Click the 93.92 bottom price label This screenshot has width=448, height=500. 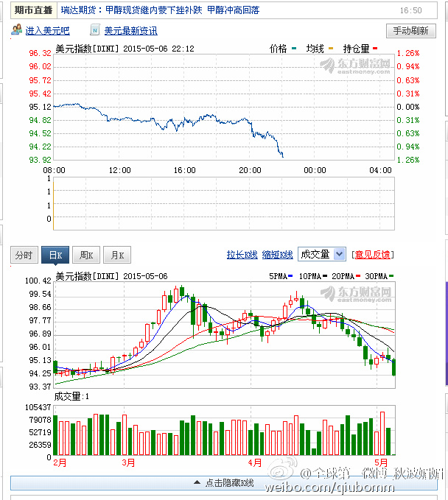tap(40, 160)
